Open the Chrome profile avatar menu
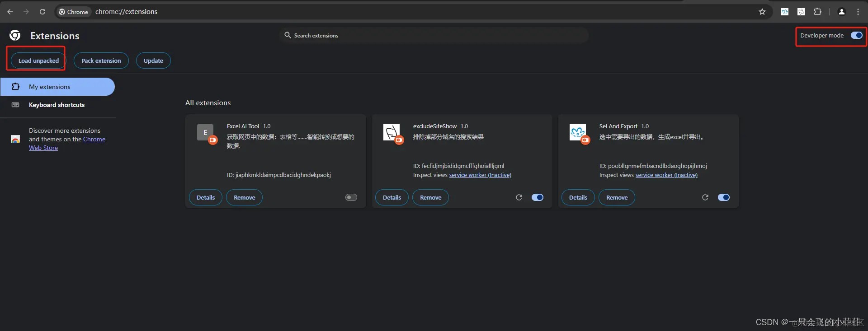This screenshot has height=331, width=868. (x=841, y=12)
